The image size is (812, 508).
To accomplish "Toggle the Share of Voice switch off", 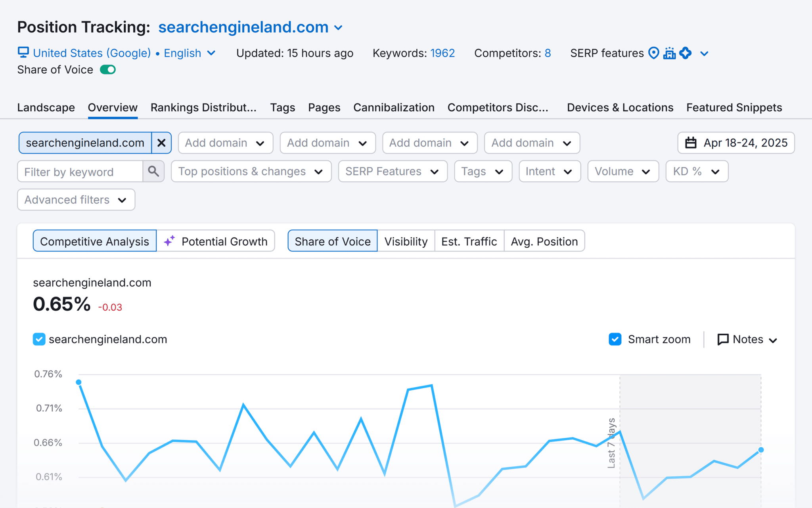I will tap(107, 70).
